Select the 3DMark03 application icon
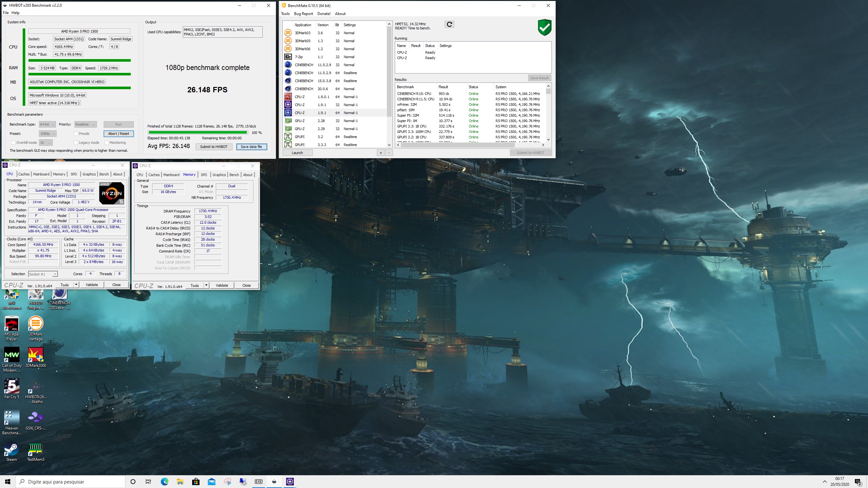The image size is (868, 488). (288, 33)
